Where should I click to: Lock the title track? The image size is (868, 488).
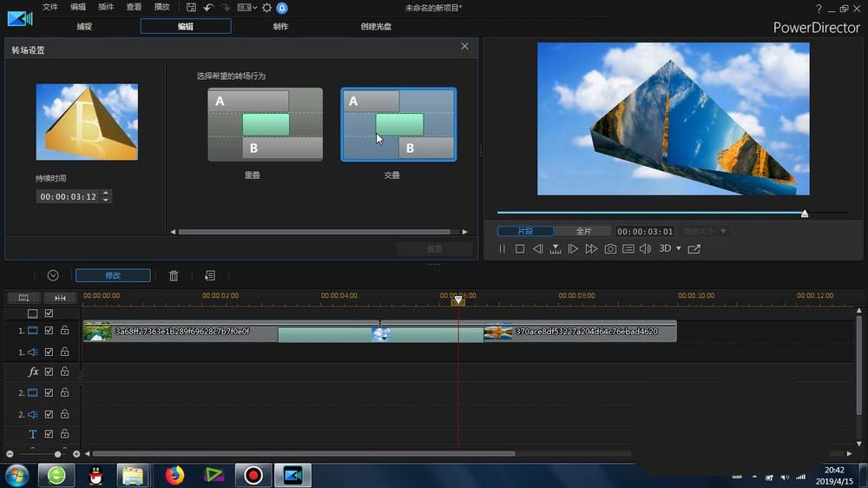(x=65, y=433)
